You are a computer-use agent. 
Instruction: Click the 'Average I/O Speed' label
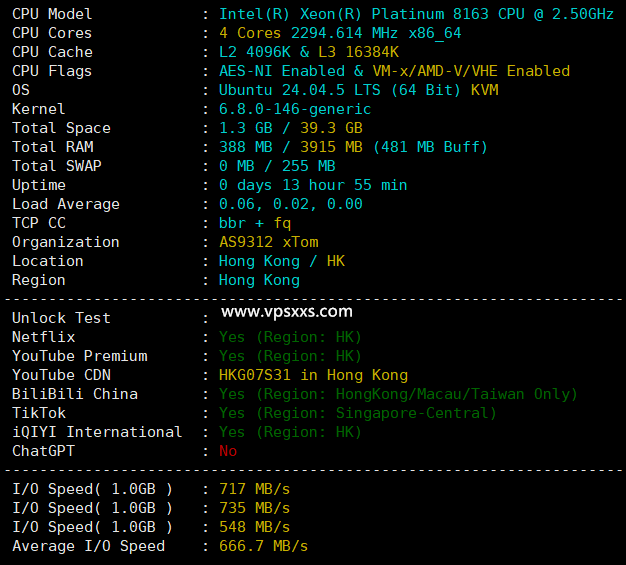click(x=88, y=546)
